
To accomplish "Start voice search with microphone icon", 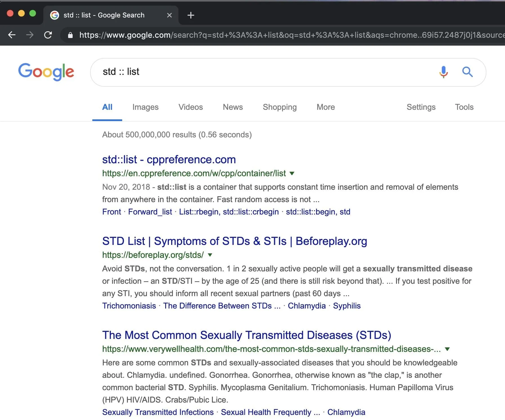I will click(x=443, y=72).
